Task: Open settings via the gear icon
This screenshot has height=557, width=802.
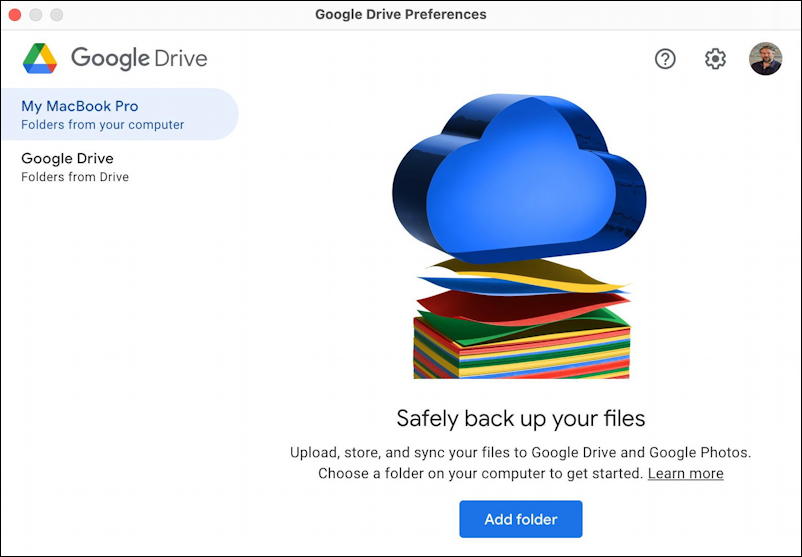Action: click(x=715, y=59)
